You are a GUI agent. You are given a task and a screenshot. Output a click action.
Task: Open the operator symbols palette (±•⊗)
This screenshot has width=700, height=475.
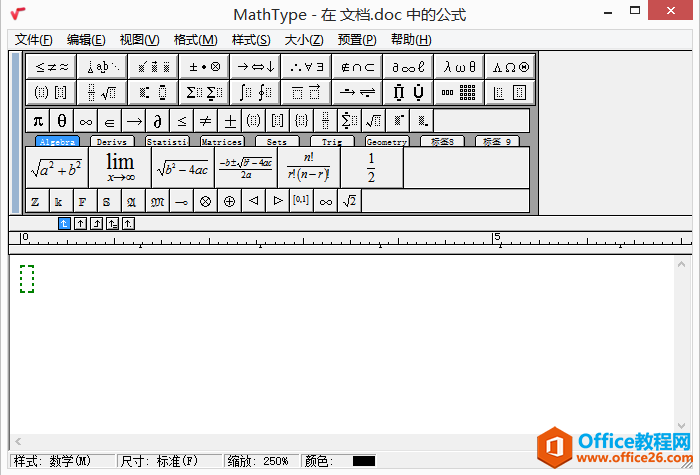tap(204, 67)
